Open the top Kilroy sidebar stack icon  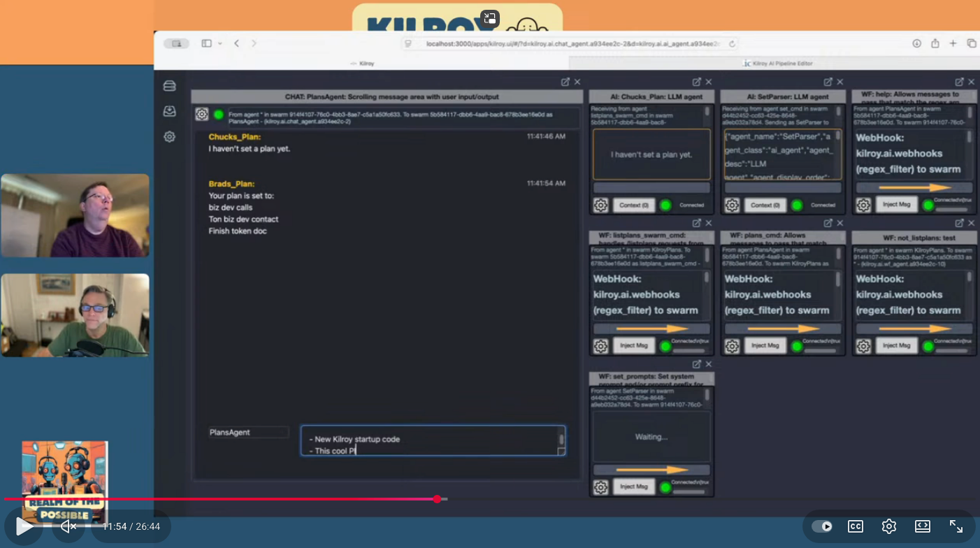pos(169,86)
